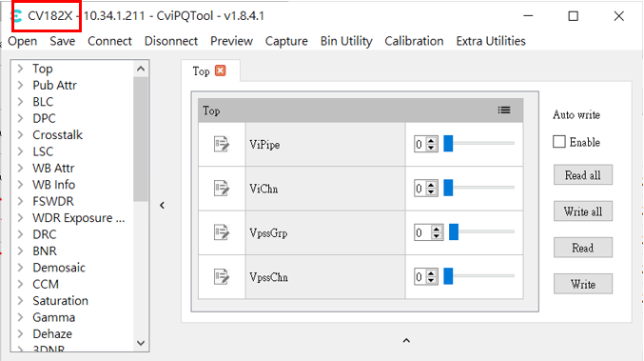Increment the ViPipe spinner value

click(431, 141)
